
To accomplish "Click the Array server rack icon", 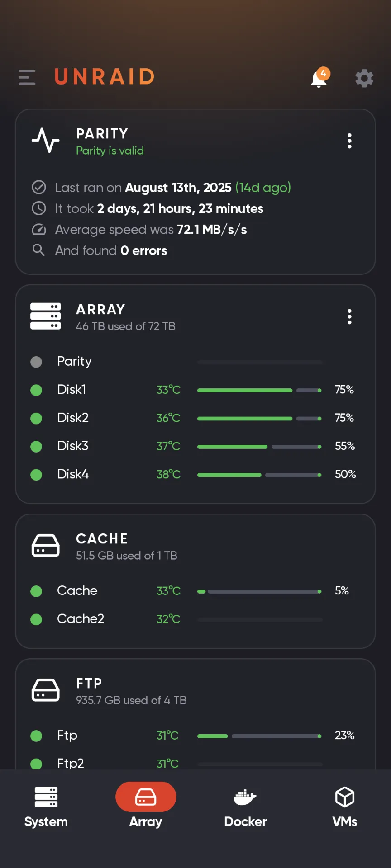I will coord(45,316).
